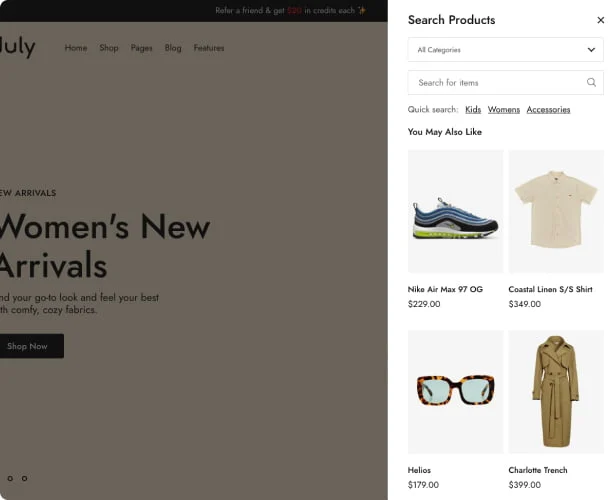Viewport: 612px width, 500px height.
Task: Click the Charlotte Trench product title
Action: [x=538, y=470]
